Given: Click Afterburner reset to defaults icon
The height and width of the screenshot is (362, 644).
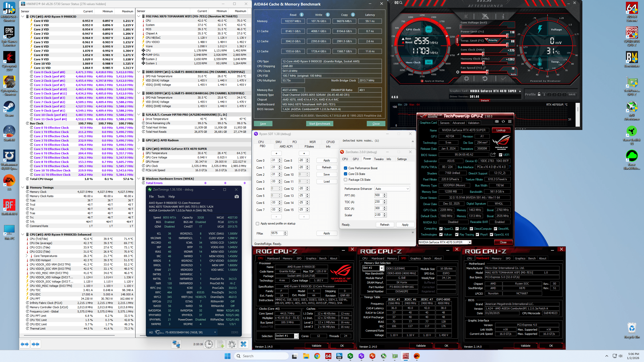Looking at the screenshot, I should tap(485, 79).
